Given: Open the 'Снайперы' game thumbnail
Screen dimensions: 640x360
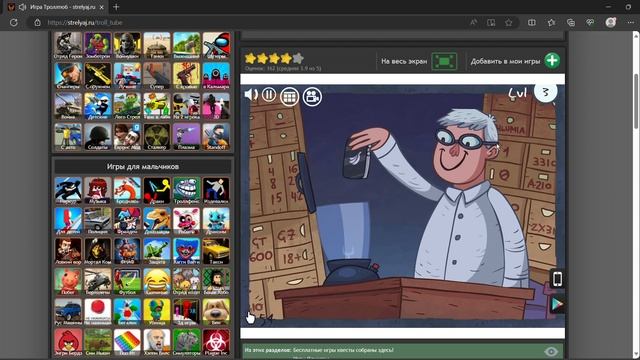Looking at the screenshot, I should pyautogui.click(x=68, y=76).
